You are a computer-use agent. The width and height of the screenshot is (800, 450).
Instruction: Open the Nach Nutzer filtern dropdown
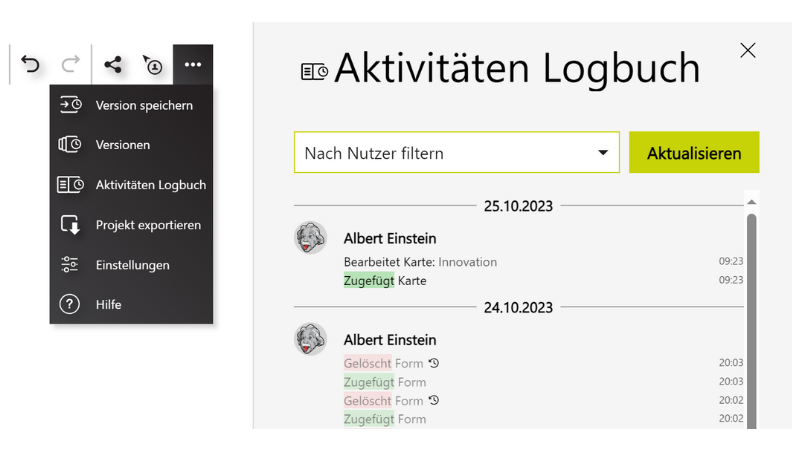457,153
